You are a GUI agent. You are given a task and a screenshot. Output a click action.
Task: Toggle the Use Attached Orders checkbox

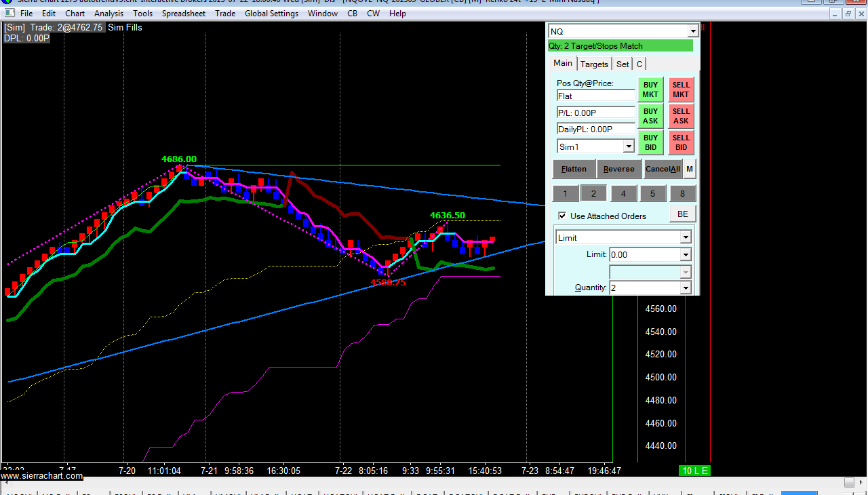(x=561, y=216)
